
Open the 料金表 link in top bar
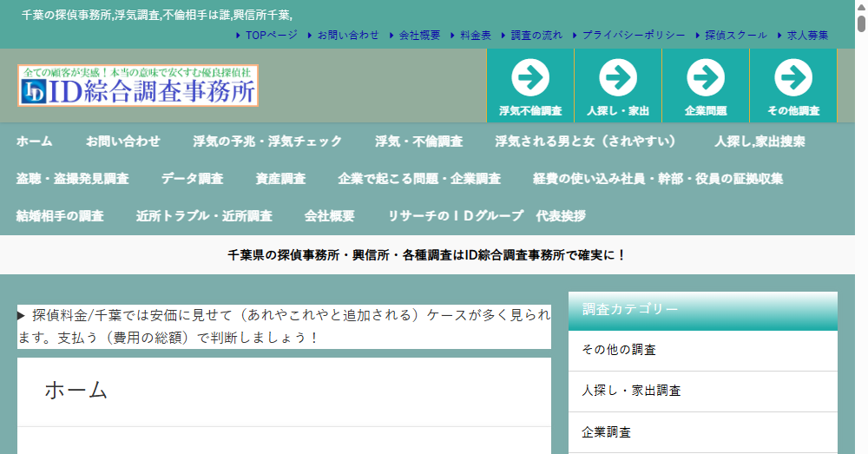[x=475, y=35]
